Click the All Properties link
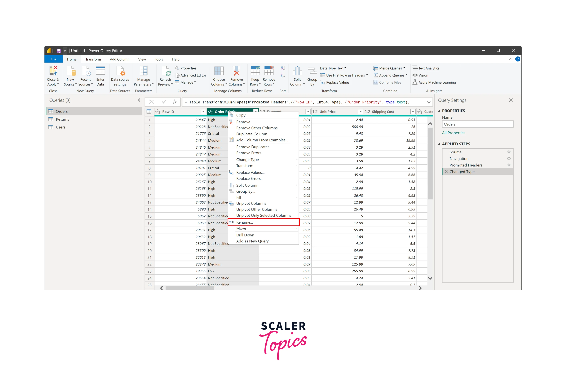Image resolution: width=566 pixels, height=392 pixels. 453,133
